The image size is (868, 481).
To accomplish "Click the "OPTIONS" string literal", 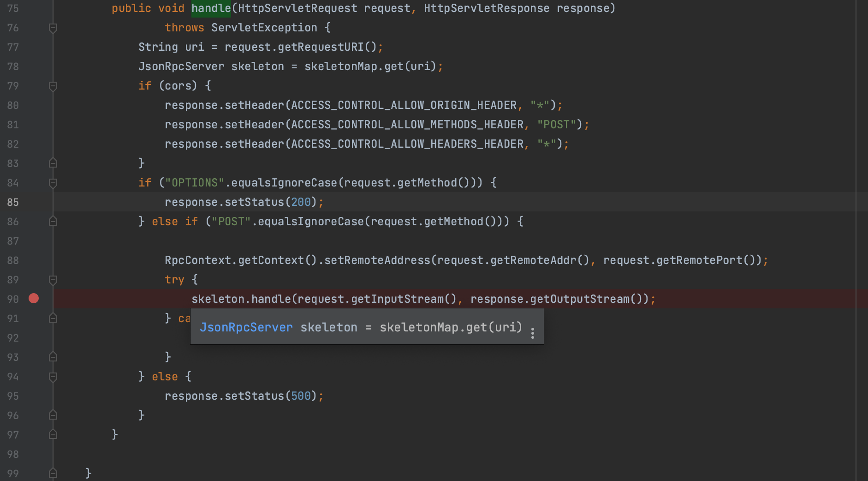I will [195, 183].
